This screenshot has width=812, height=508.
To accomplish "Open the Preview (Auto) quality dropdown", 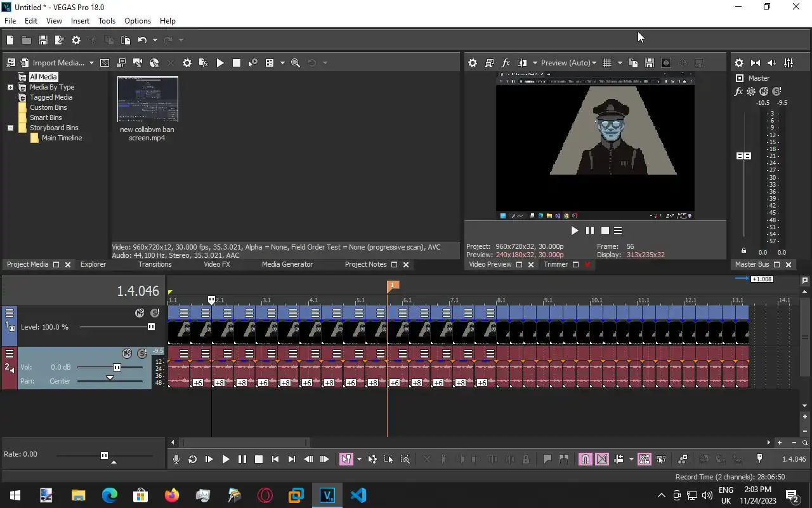I will point(568,63).
